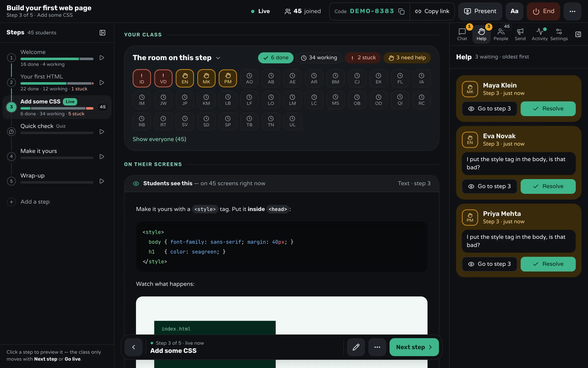
Task: Click Eva Novak's EN avatar in Help
Action: [470, 140]
